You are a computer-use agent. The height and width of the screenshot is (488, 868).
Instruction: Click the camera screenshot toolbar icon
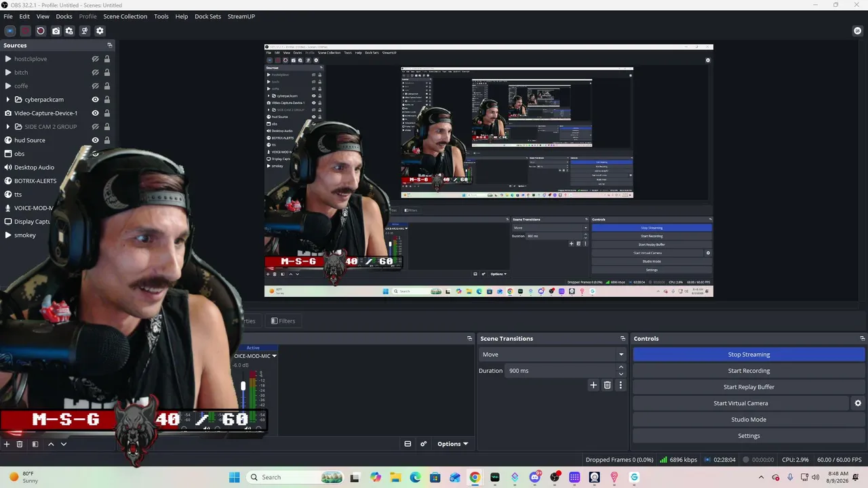[x=56, y=30]
